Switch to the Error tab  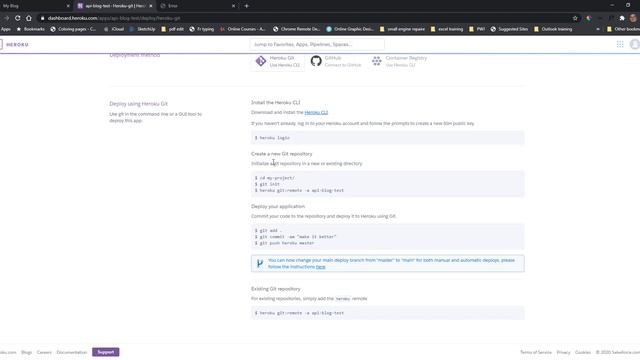point(198,6)
